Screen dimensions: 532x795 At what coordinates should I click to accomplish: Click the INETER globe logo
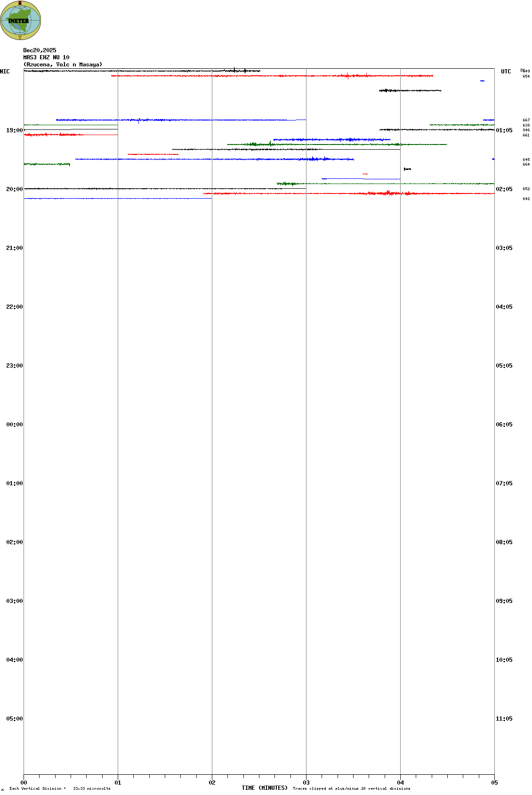[20, 20]
